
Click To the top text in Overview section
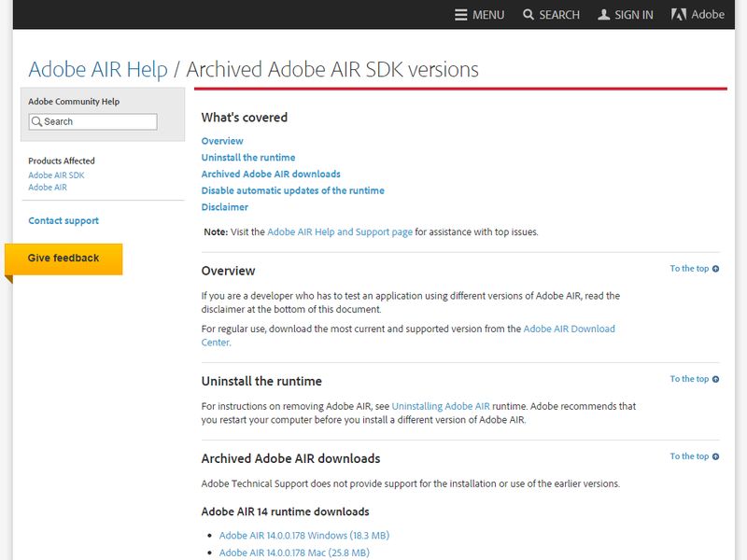tap(689, 269)
